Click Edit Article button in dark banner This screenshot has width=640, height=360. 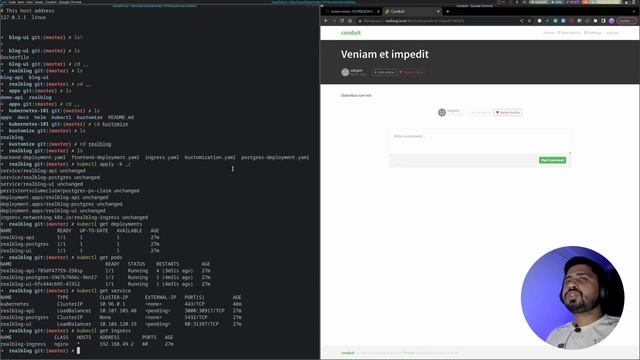point(384,72)
